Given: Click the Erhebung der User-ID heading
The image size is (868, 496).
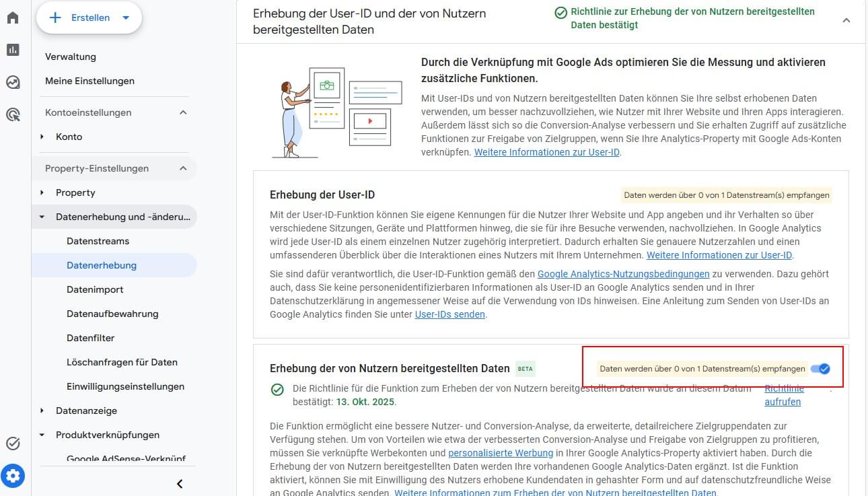Looking at the screenshot, I should click(x=322, y=194).
